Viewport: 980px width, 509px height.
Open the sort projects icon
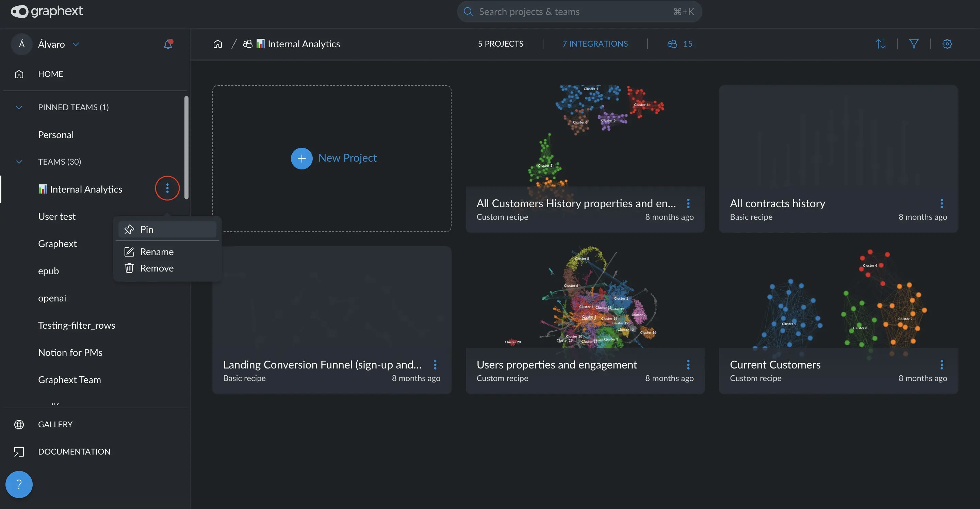coord(880,44)
